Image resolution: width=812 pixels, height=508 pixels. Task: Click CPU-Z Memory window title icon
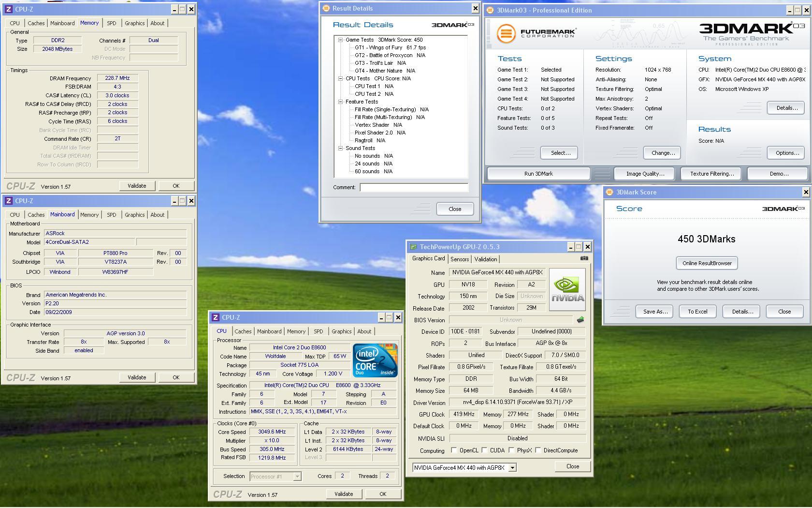(9, 9)
